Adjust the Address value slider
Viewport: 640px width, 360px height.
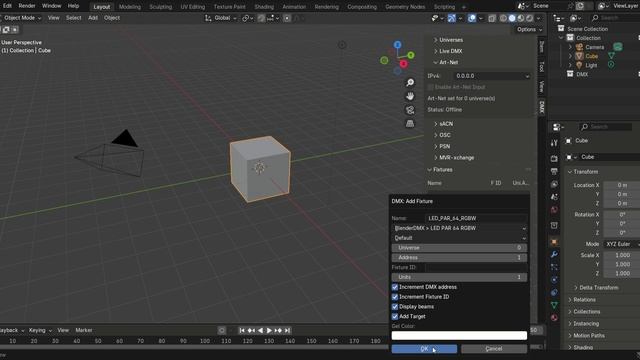(459, 258)
